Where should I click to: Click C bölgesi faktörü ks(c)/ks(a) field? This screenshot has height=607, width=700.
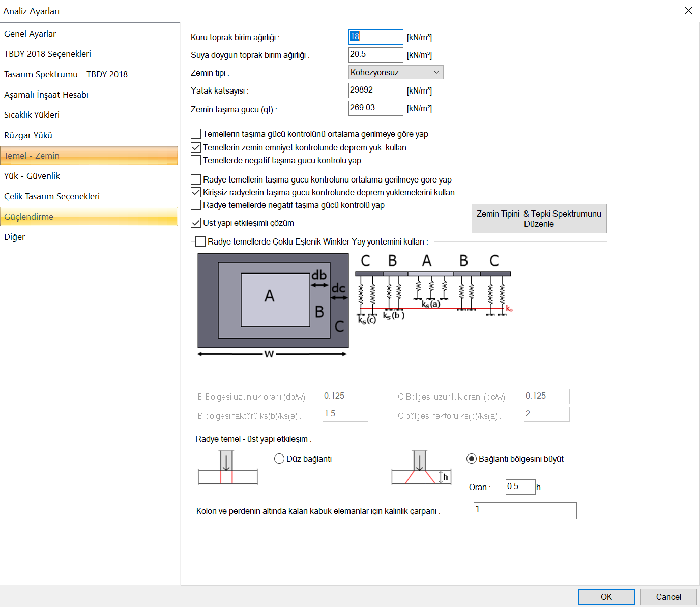tap(547, 414)
